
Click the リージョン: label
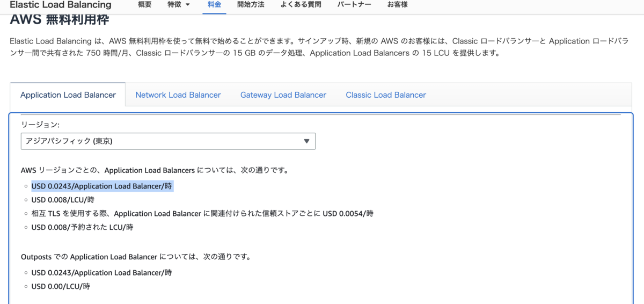pyautogui.click(x=40, y=125)
